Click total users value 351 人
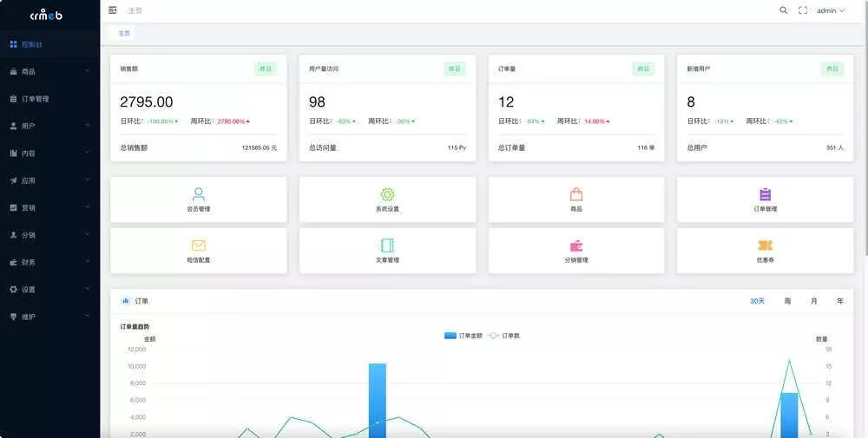Image resolution: width=868 pixels, height=438 pixels. (x=835, y=147)
